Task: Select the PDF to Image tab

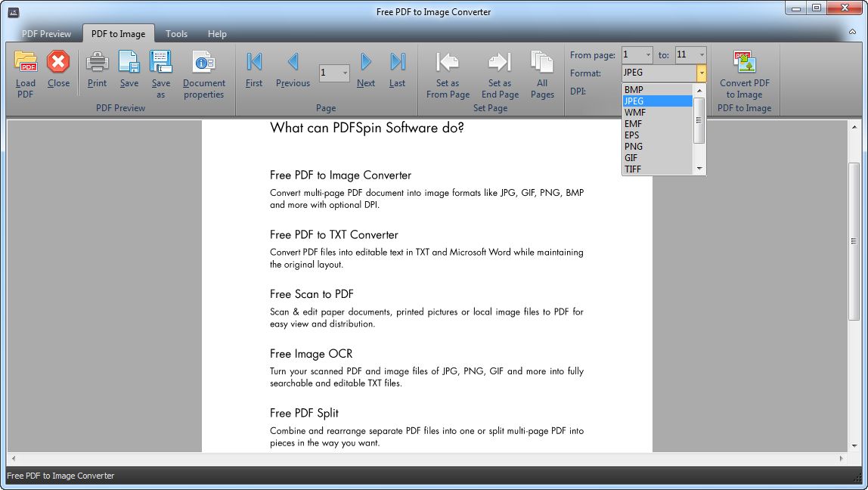Action: pyautogui.click(x=119, y=34)
